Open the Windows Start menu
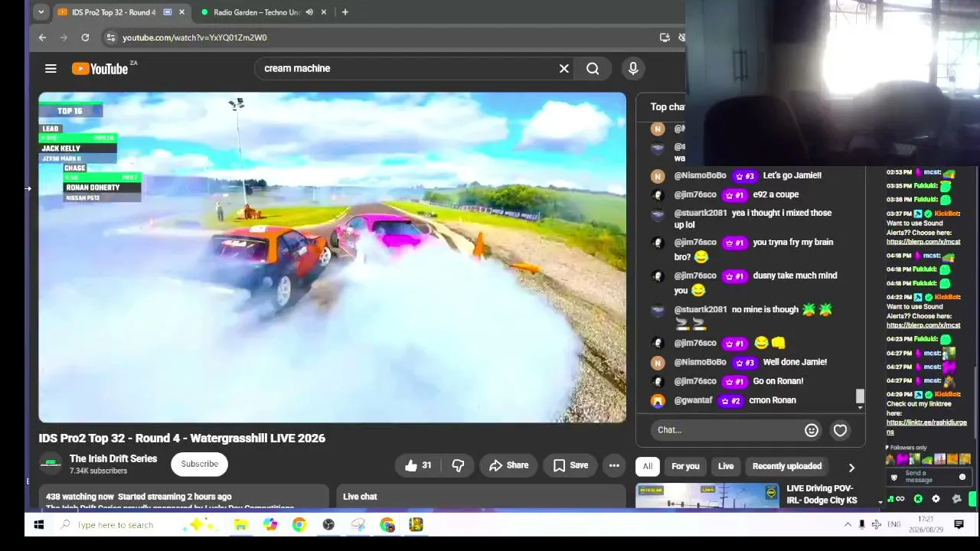This screenshot has height=551, width=980. 39,525
